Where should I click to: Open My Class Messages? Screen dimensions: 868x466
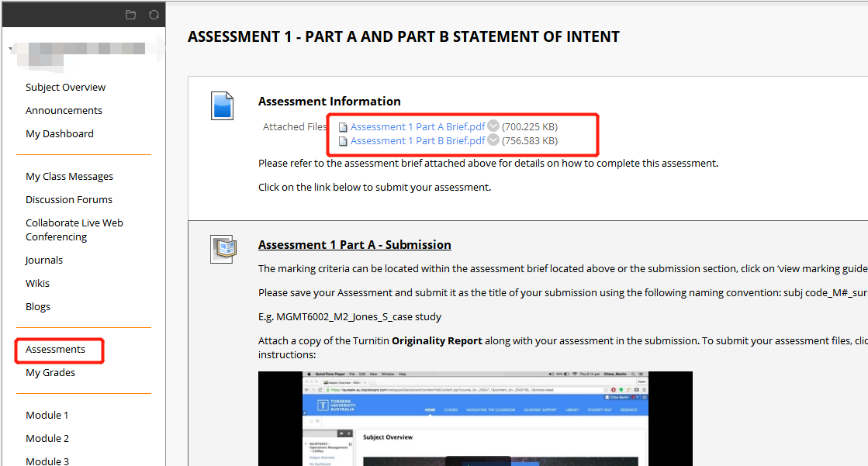pos(69,176)
